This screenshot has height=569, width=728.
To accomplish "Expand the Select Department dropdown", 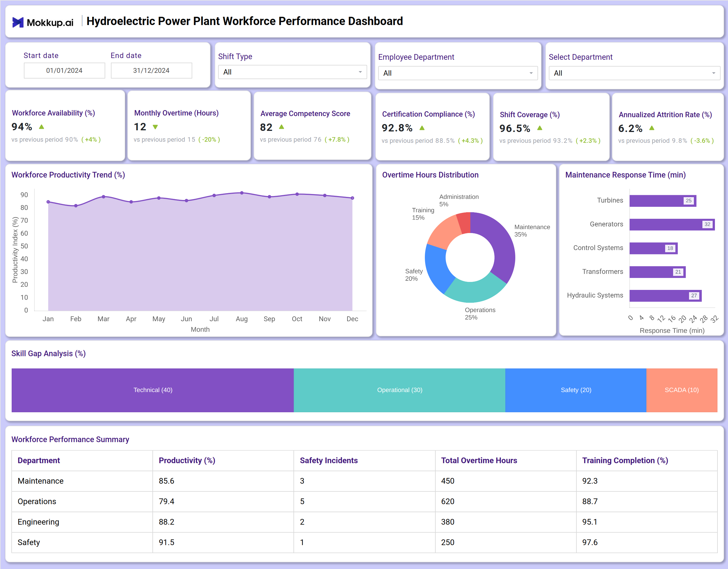I will [634, 73].
